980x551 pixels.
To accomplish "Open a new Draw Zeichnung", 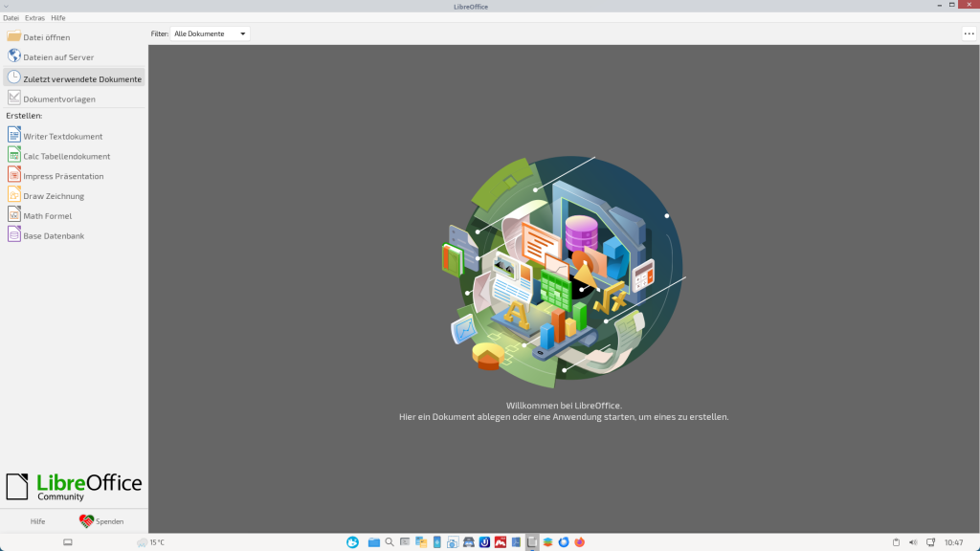I will click(54, 196).
